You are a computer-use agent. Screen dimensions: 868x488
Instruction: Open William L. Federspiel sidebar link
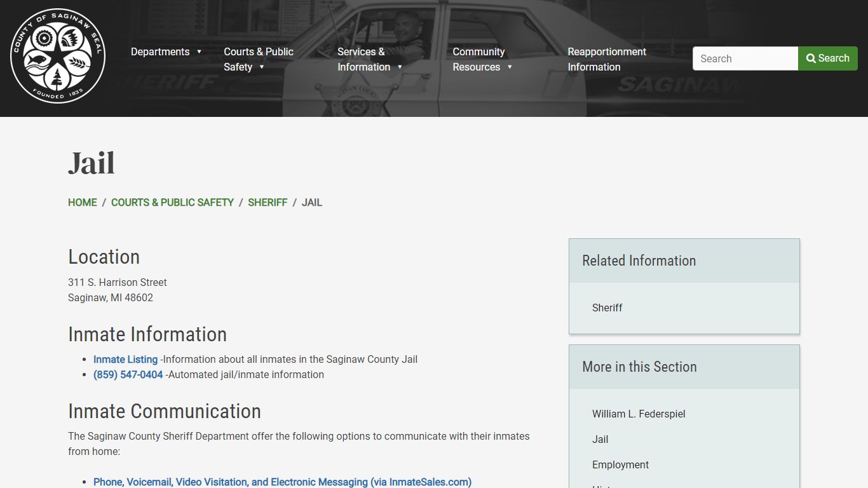click(x=639, y=414)
